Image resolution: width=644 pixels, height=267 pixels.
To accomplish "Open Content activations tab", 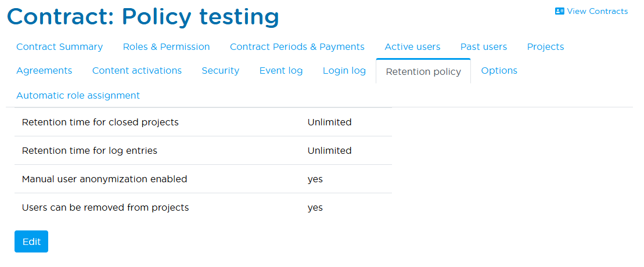I will [136, 70].
